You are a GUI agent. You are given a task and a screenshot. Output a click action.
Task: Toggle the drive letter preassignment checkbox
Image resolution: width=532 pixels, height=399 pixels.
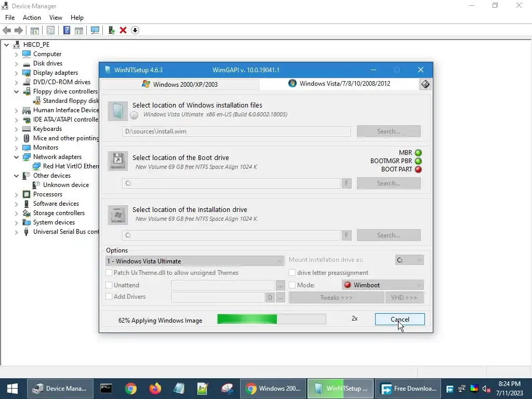pos(292,273)
